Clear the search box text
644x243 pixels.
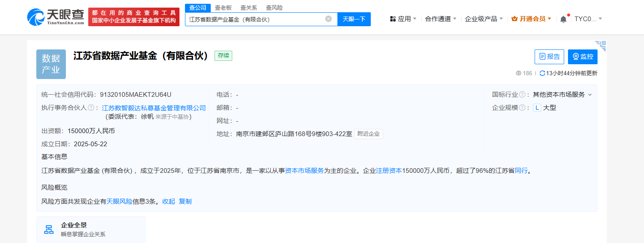(x=329, y=19)
